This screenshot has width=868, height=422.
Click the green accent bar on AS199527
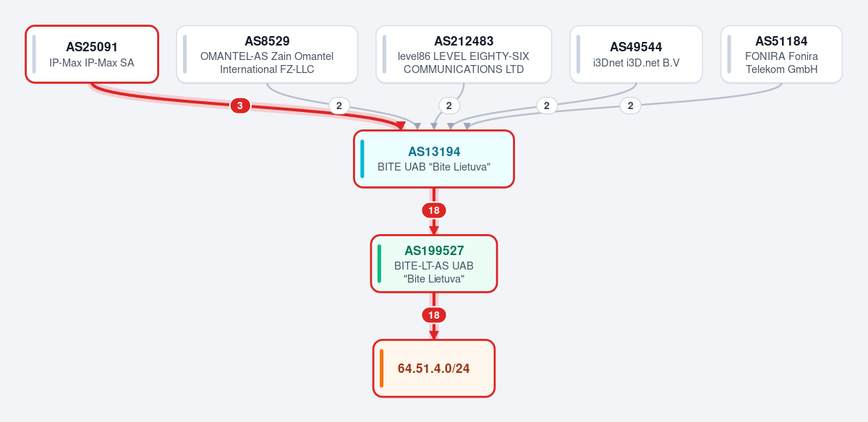[379, 264]
